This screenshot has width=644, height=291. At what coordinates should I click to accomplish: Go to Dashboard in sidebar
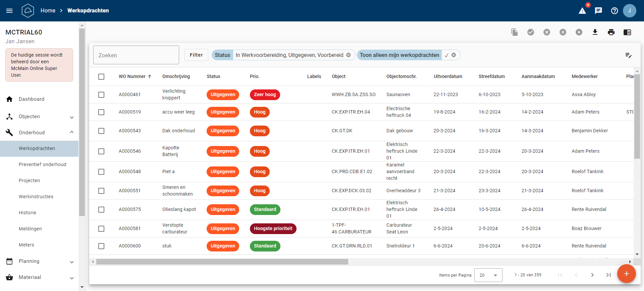point(32,99)
